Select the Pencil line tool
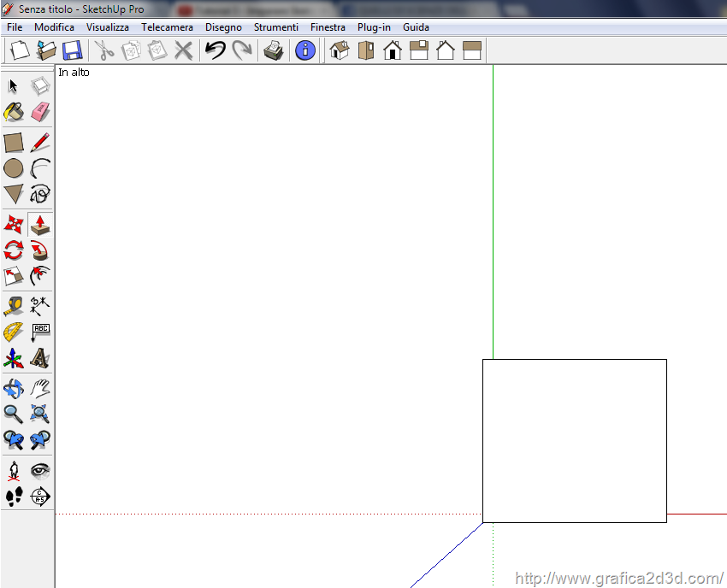The image size is (727, 588). click(40, 143)
